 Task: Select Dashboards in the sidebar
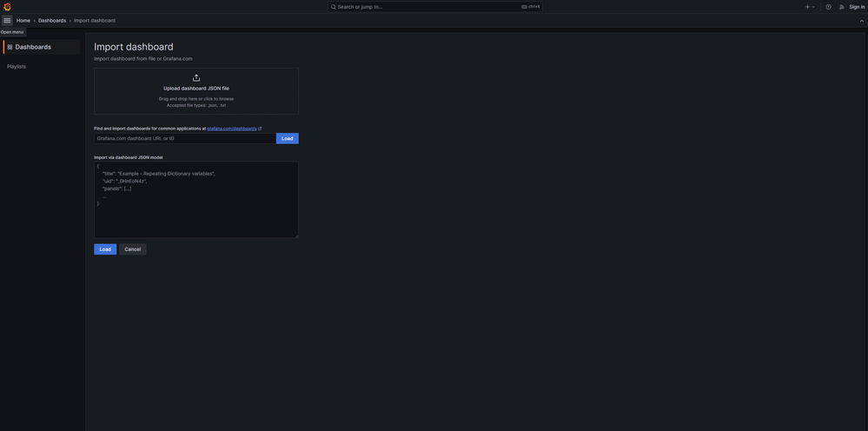pyautogui.click(x=42, y=47)
